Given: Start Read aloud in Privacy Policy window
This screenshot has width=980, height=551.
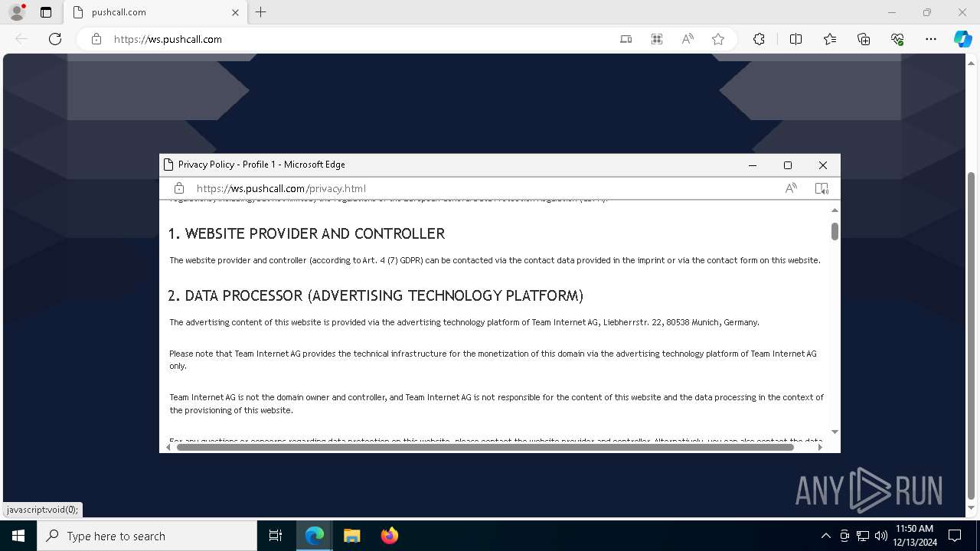Looking at the screenshot, I should pos(791,188).
